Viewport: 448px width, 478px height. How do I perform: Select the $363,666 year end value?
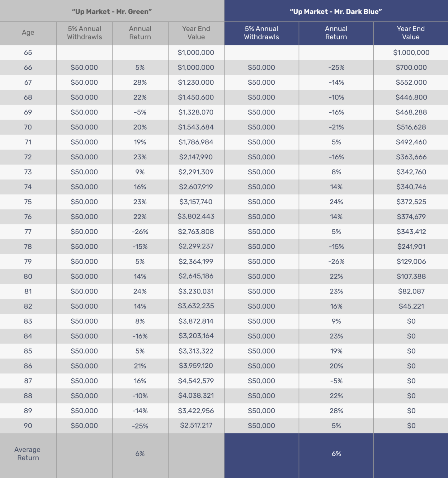(x=411, y=157)
